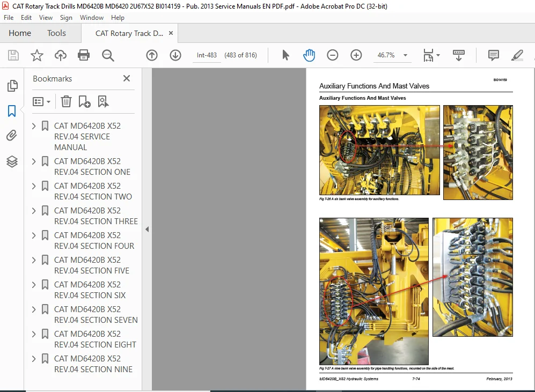The image size is (535, 392).
Task: Open SECTION ONE bookmark link
Action: point(92,166)
